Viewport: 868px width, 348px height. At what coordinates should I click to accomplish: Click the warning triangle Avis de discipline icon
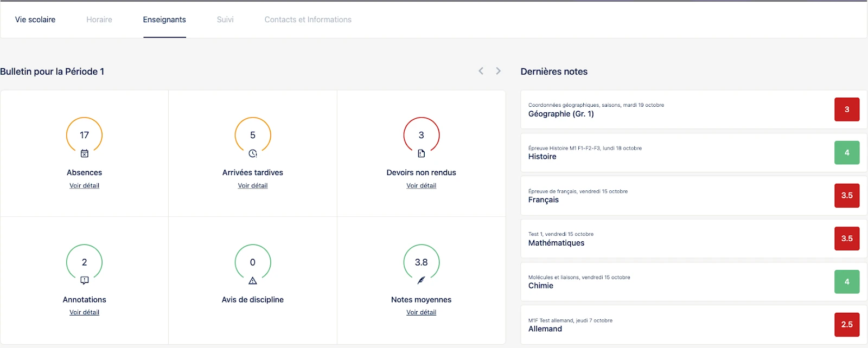coord(253,280)
